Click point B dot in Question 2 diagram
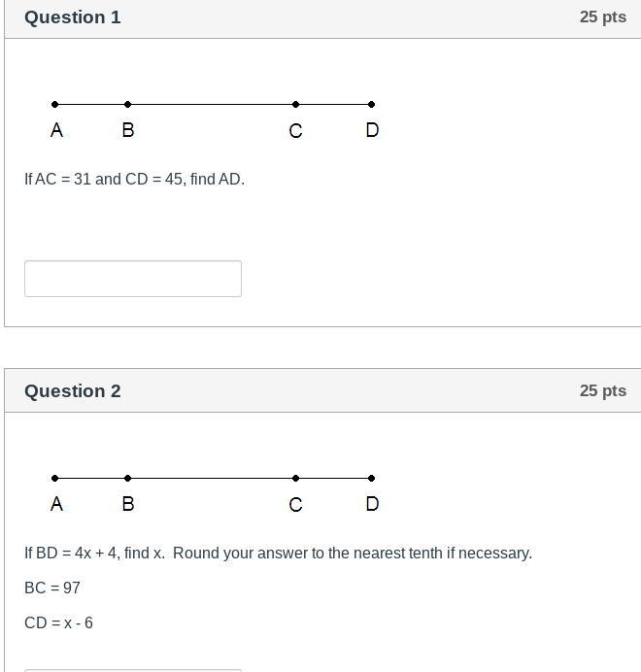 (x=128, y=478)
